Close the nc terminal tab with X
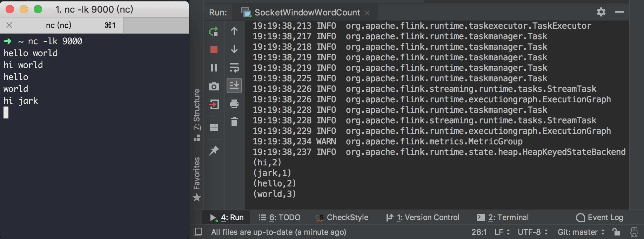 [x=9, y=25]
